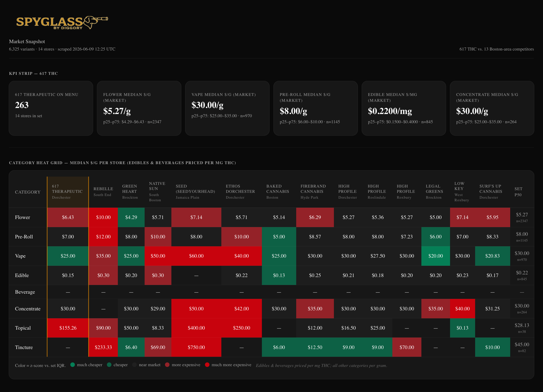Click the Market Snapshot title

click(x=27, y=41)
